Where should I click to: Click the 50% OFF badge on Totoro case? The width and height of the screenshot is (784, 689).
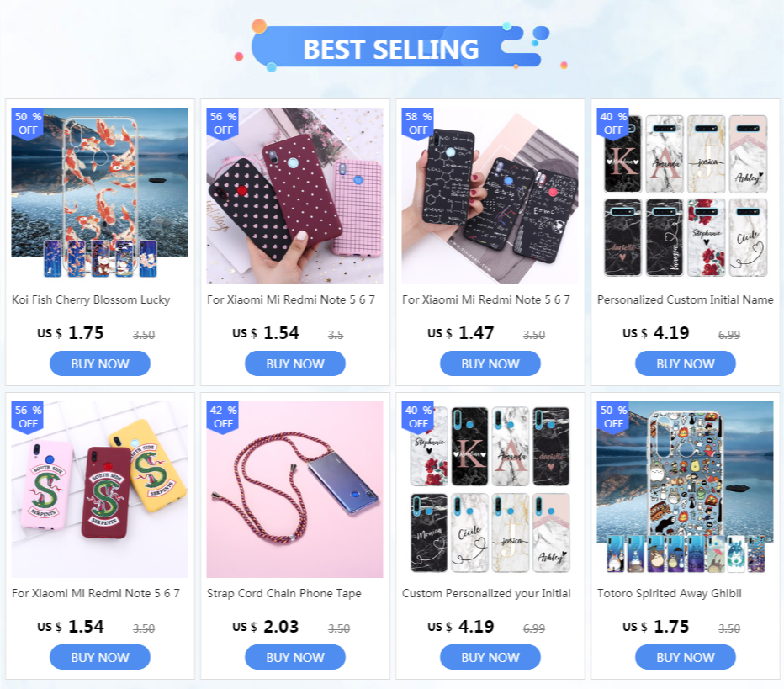click(613, 417)
